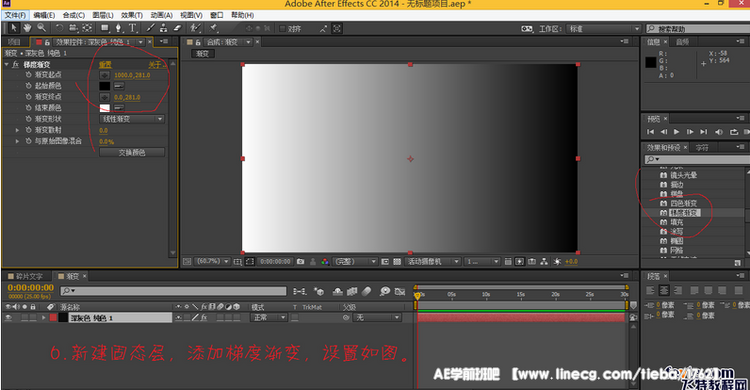
Task: Click Play in the Preview panel
Action: [676, 132]
